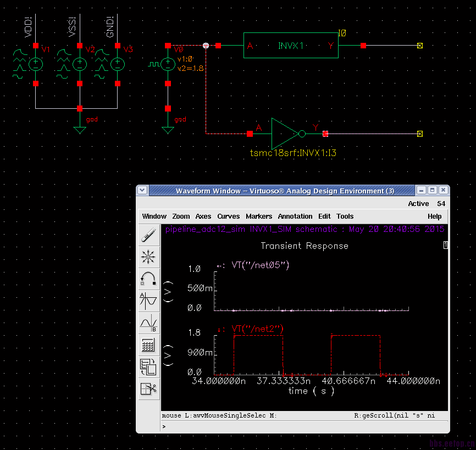Select the VT("/net2") curve label
Image resolution: width=476 pixels, height=450 pixels.
click(x=257, y=329)
